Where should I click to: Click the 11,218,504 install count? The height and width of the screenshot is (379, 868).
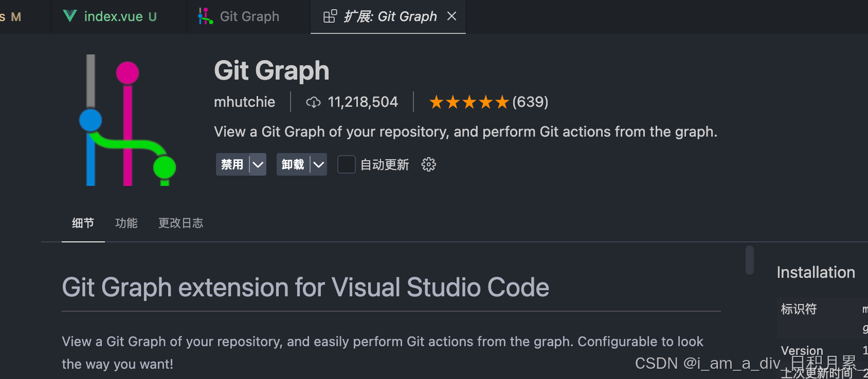[363, 102]
